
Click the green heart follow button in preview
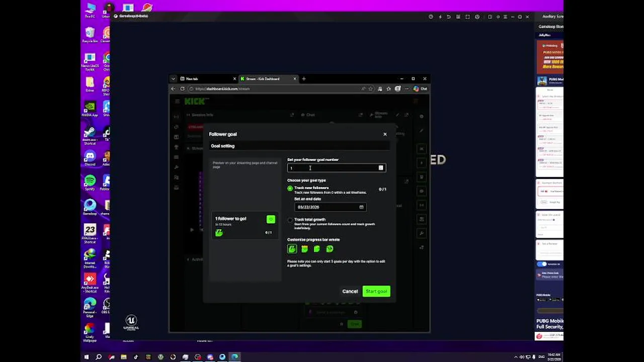pyautogui.click(x=271, y=219)
